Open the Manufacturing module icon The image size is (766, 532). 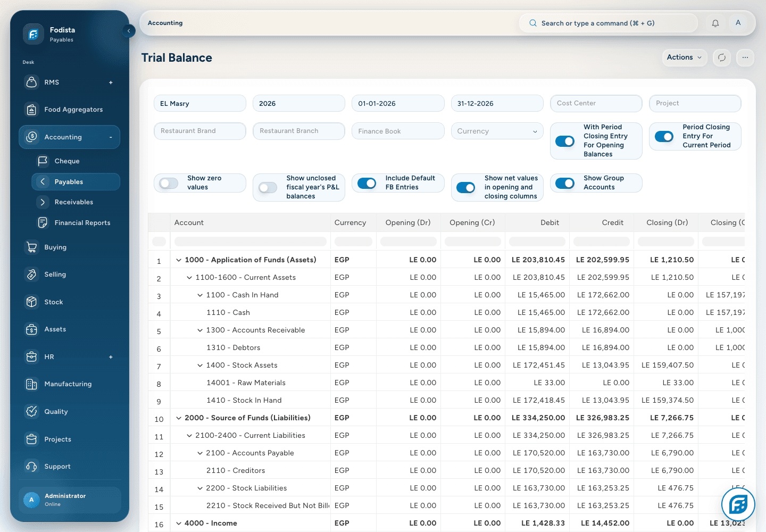point(32,384)
